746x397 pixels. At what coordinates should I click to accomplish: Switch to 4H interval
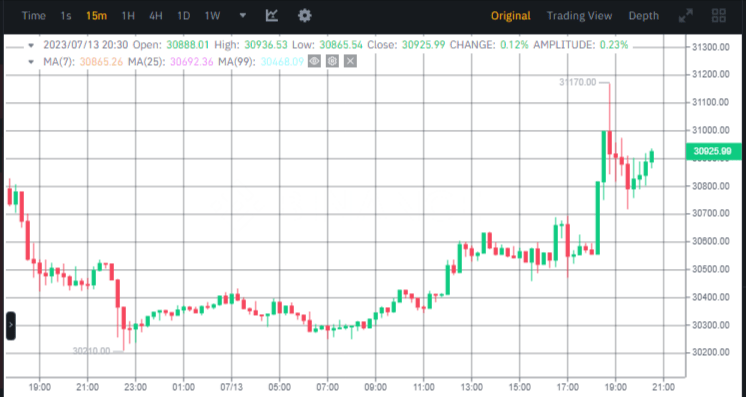(156, 16)
